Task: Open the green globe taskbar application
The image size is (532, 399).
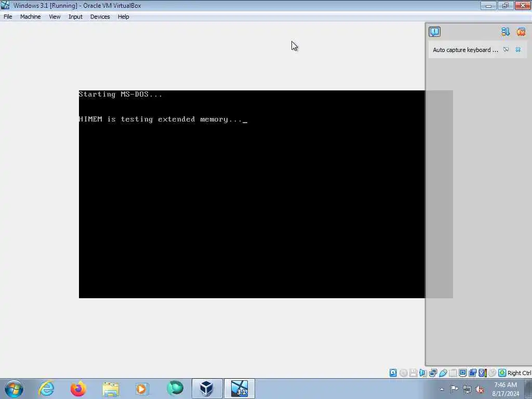Action: click(175, 389)
